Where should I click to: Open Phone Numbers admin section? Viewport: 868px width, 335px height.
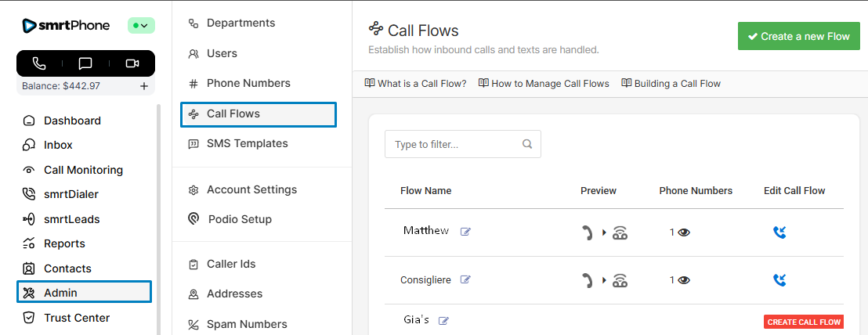(248, 83)
